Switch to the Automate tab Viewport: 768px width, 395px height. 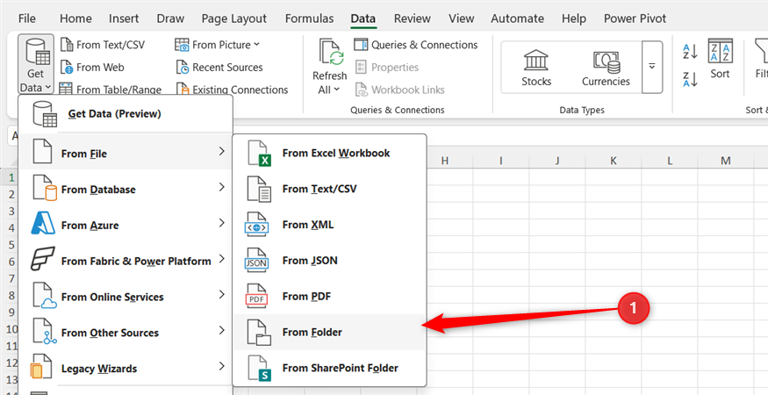point(517,19)
